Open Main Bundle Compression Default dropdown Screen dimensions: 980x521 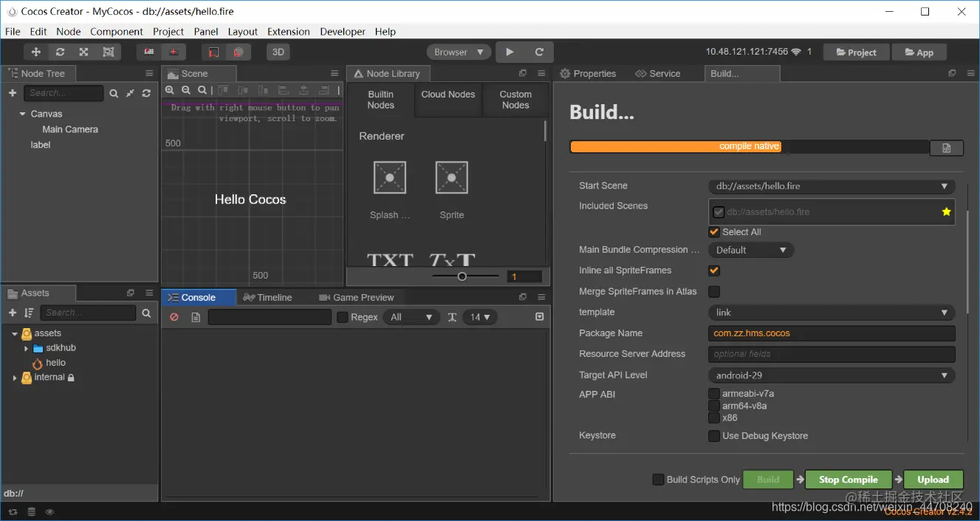[751, 250]
